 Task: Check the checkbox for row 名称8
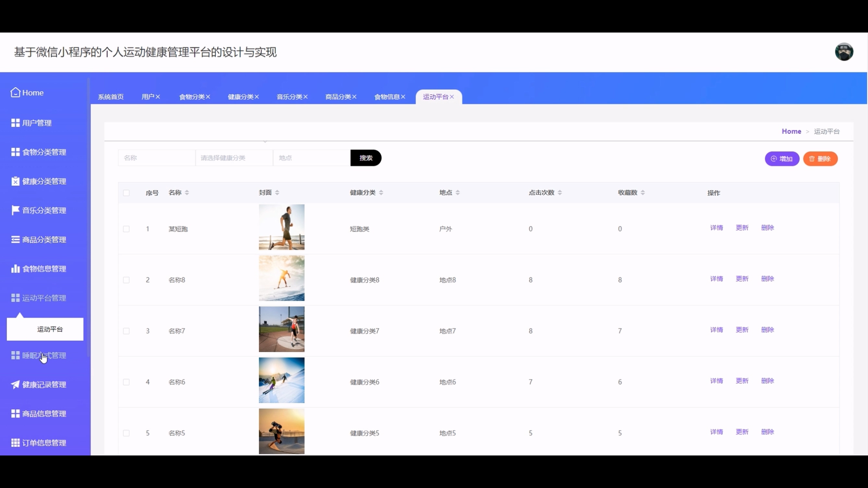coord(127,280)
